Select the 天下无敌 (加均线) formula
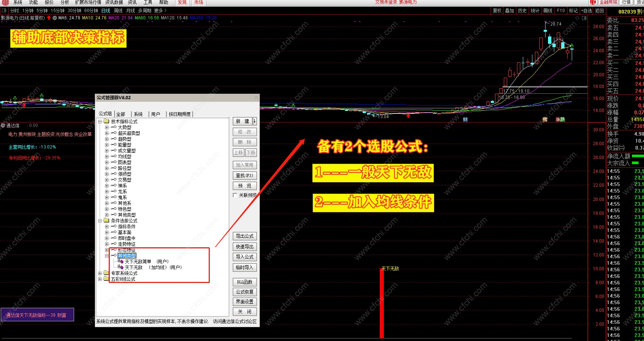Screen dimensions: 644x341 click(x=153, y=267)
